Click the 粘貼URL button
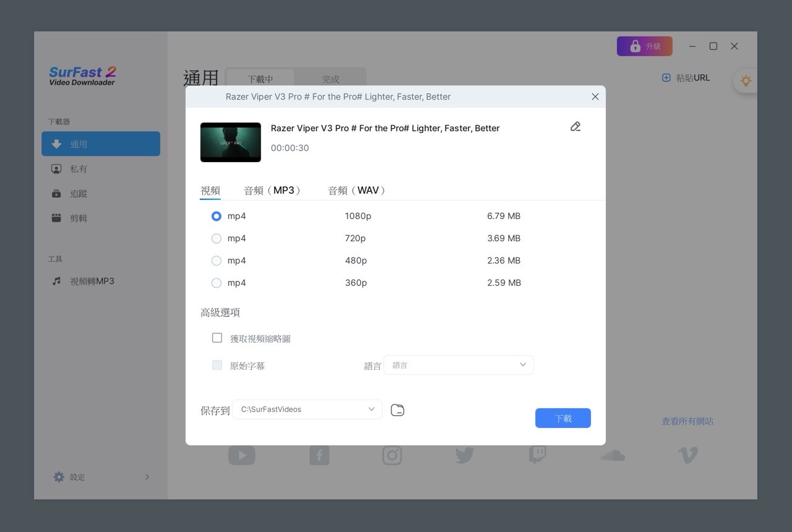 (686, 78)
